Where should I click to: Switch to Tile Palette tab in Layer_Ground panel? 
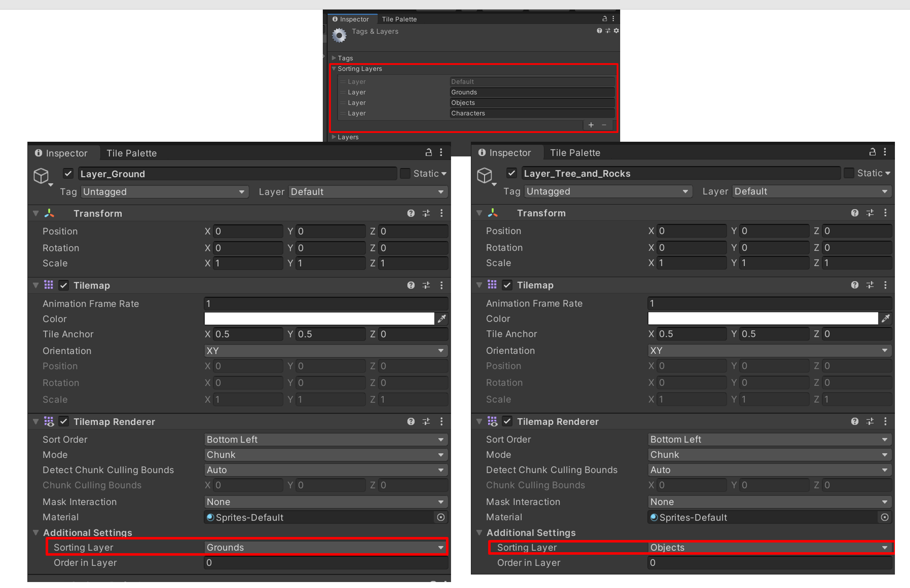(131, 153)
